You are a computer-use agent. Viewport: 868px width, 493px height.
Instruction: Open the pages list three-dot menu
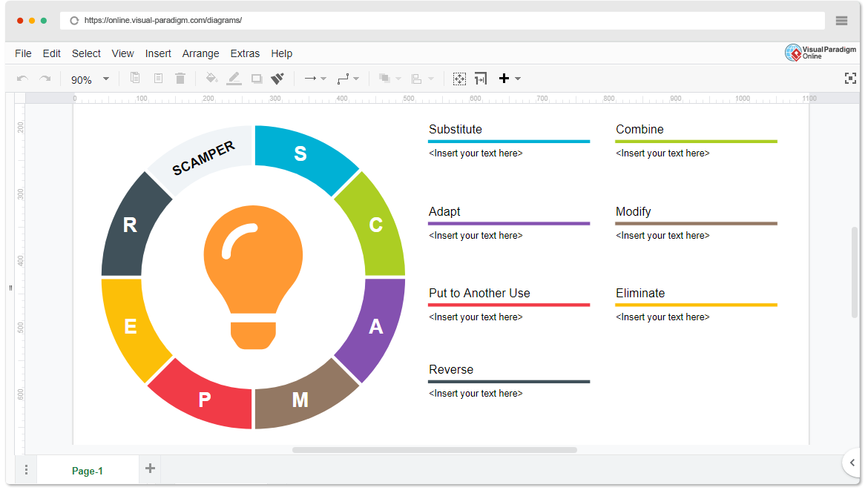[x=26, y=470]
